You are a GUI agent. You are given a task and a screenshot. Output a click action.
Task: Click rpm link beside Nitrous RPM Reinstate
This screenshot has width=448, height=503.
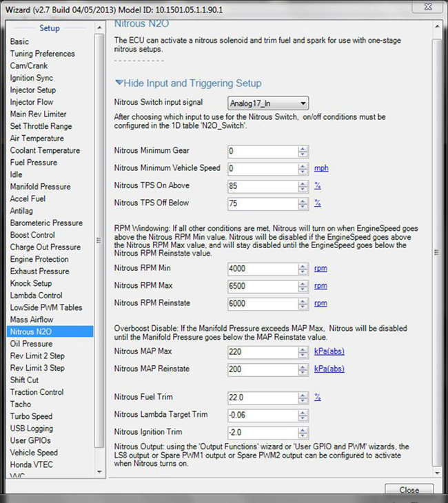(320, 303)
